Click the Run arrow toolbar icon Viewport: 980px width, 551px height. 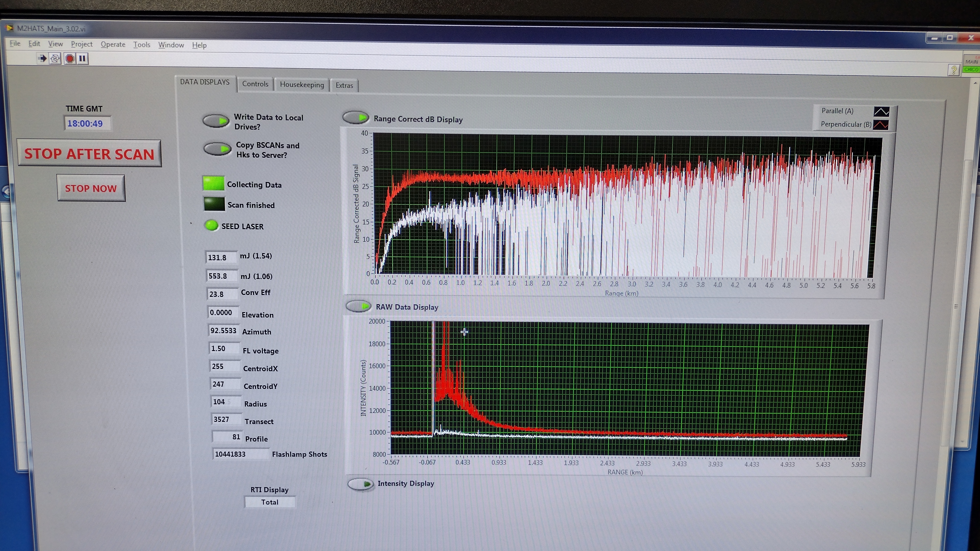point(42,59)
